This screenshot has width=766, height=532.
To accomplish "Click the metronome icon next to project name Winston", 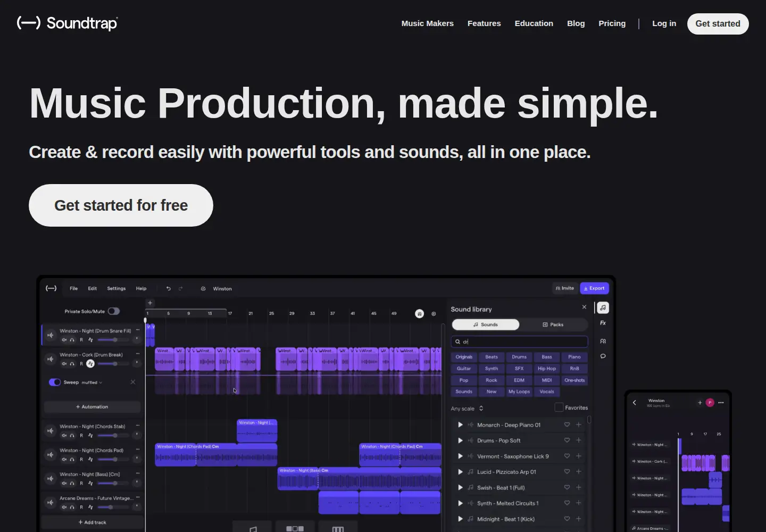I will point(203,288).
